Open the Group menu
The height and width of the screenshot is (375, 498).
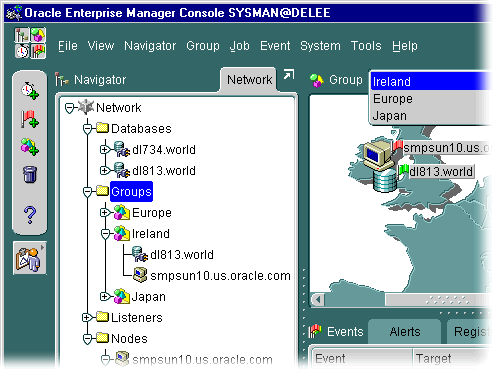203,46
